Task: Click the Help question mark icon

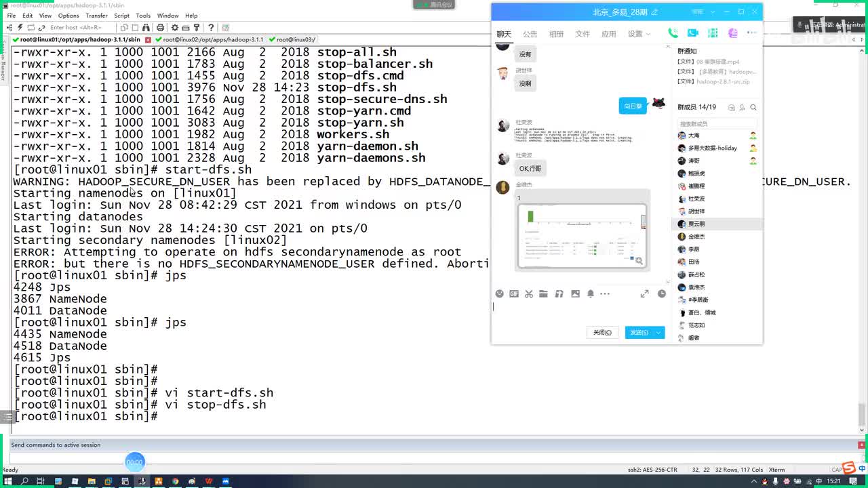Action: pos(211,28)
